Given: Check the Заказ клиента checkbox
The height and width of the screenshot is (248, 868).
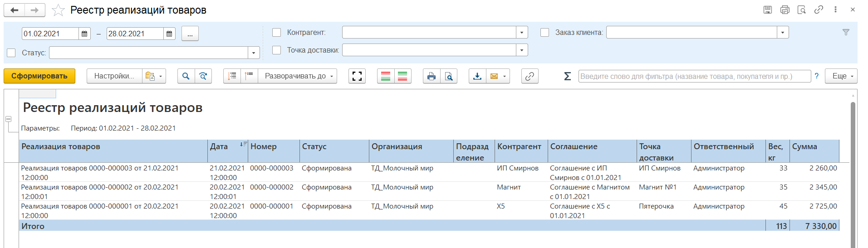Looking at the screenshot, I should (x=544, y=32).
